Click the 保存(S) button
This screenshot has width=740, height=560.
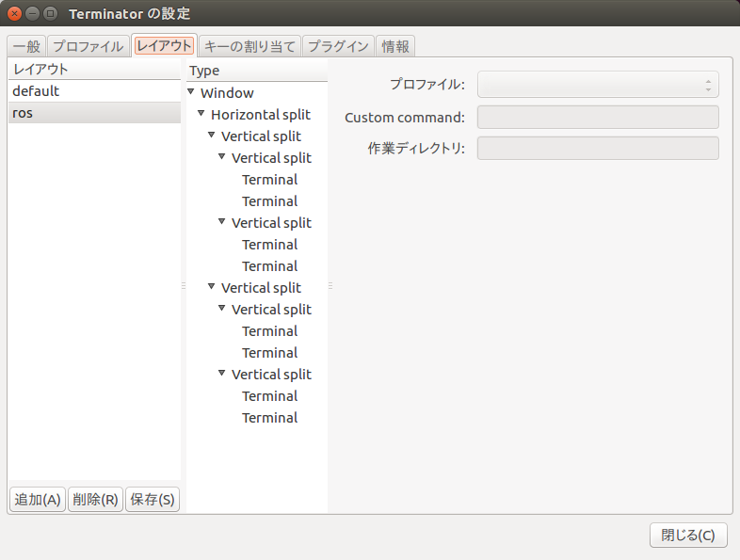(153, 499)
